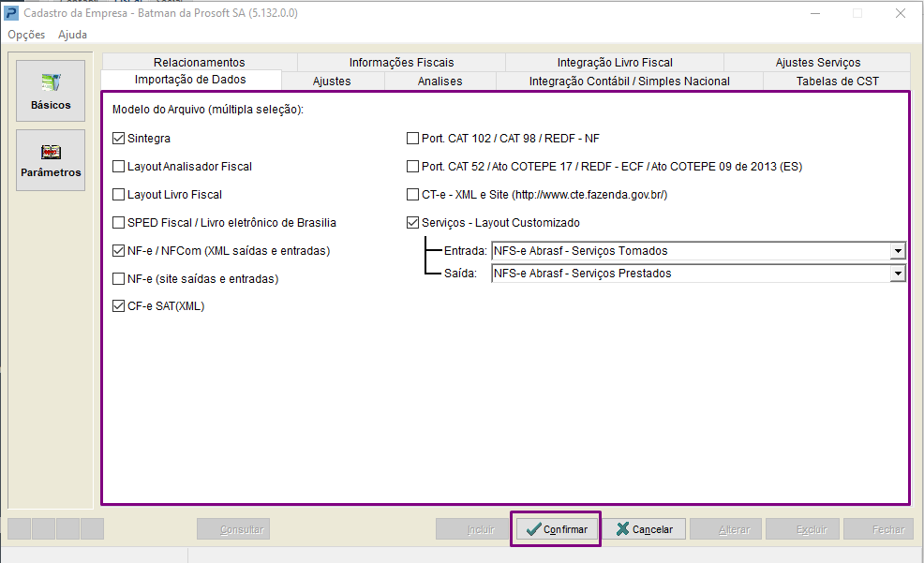Click the X icon on Cancelar
The image size is (924, 563).
click(x=622, y=529)
